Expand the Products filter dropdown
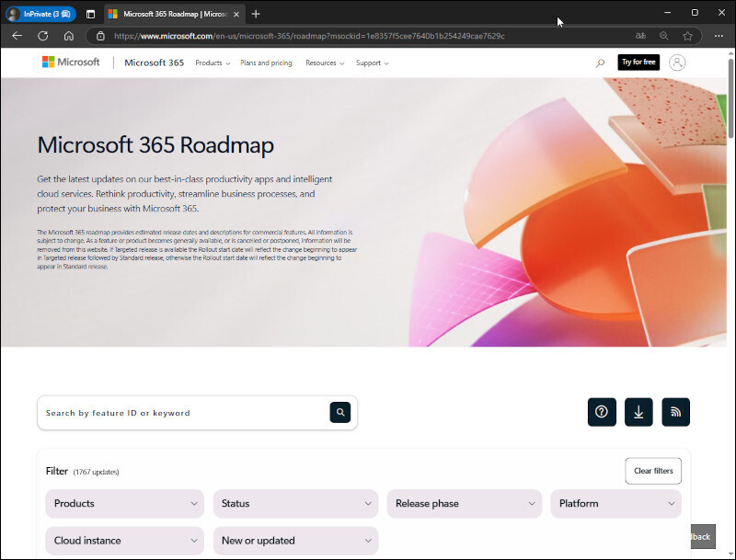The height and width of the screenshot is (560, 736). 124,503
